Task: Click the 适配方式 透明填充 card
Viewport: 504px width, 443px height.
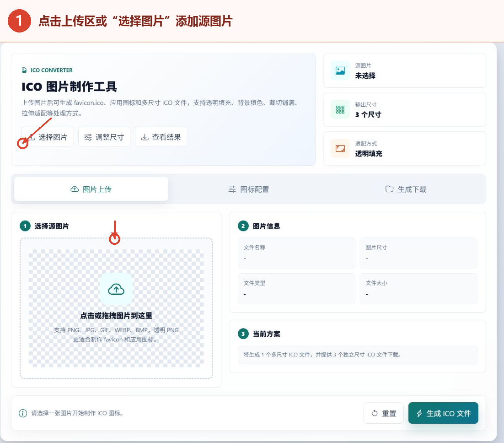Action: pos(404,149)
